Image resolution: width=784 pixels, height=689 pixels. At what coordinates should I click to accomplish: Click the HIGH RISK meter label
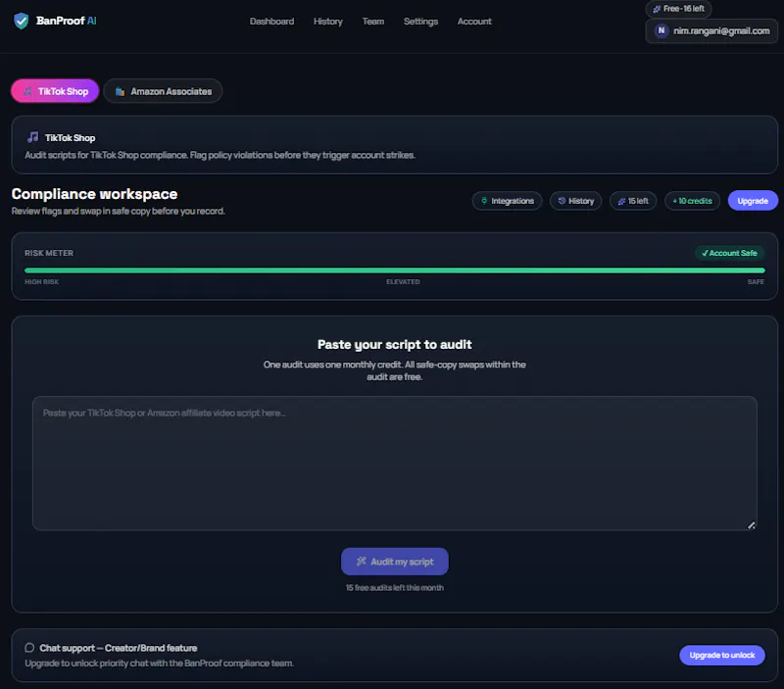[x=41, y=282]
